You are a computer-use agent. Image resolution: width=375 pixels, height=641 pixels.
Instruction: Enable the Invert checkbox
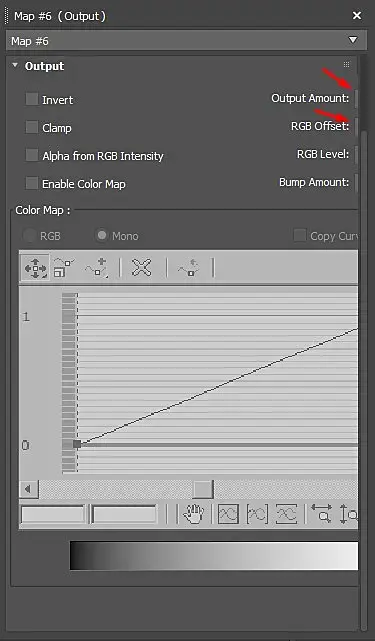32,99
